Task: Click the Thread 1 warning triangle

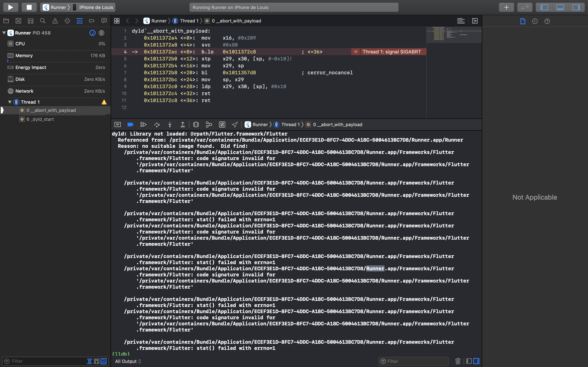Action: point(104,102)
